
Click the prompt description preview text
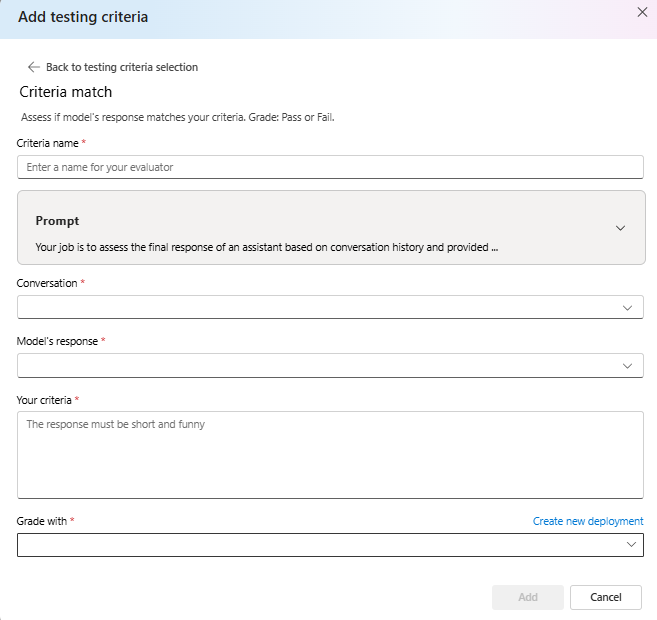click(266, 246)
